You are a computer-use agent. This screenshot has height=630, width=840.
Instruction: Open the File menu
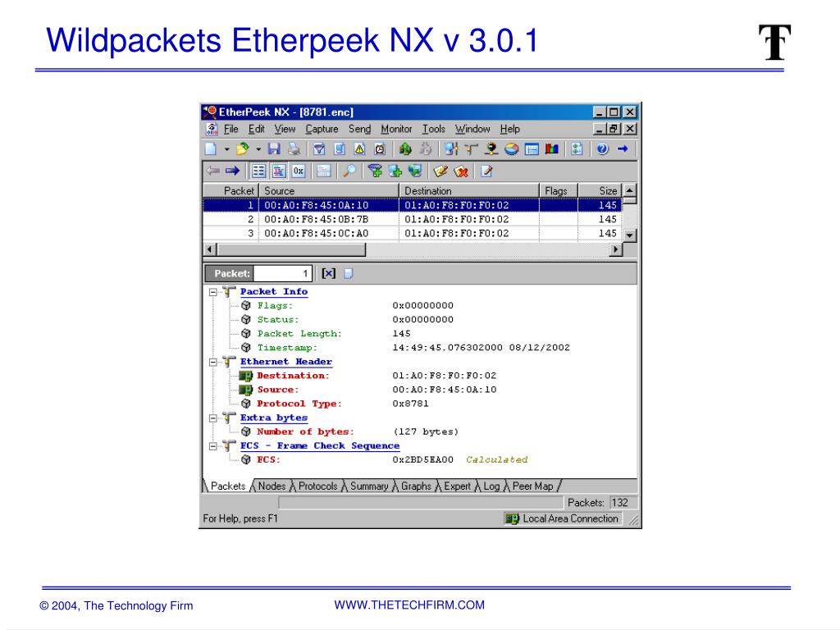[x=231, y=129]
